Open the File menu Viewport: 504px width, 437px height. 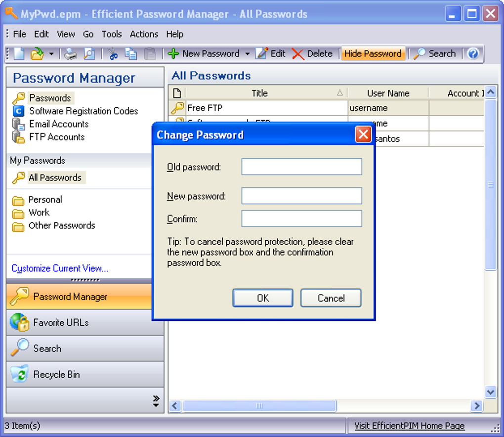[20, 34]
